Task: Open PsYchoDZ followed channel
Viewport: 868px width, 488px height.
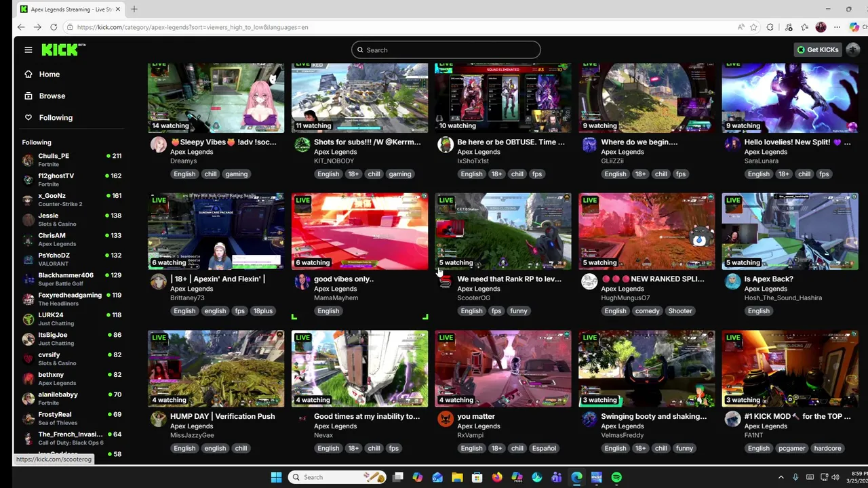Action: point(71,259)
